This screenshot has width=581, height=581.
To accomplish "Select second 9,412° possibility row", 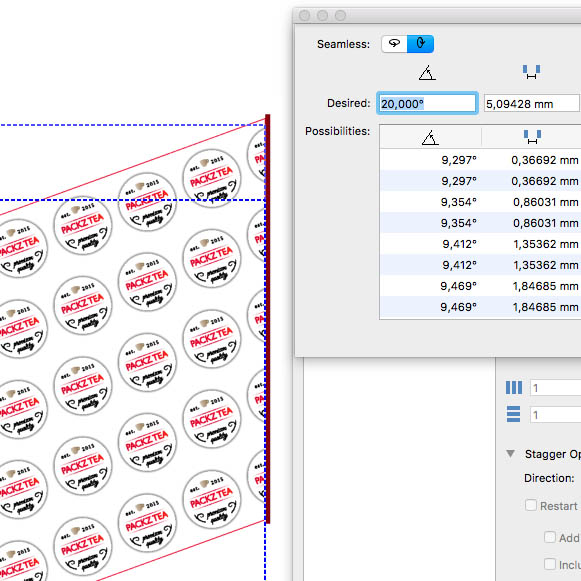I will [x=480, y=265].
